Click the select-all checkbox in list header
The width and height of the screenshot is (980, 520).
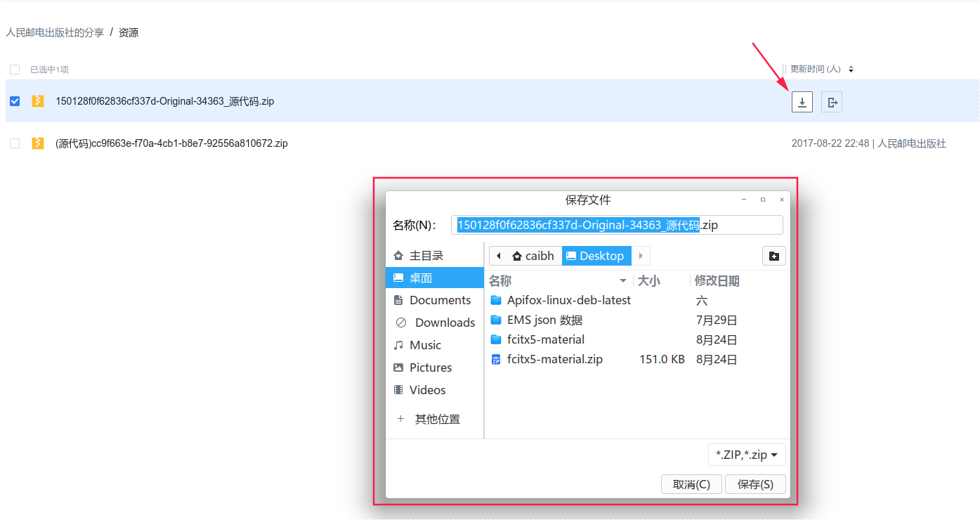point(15,69)
